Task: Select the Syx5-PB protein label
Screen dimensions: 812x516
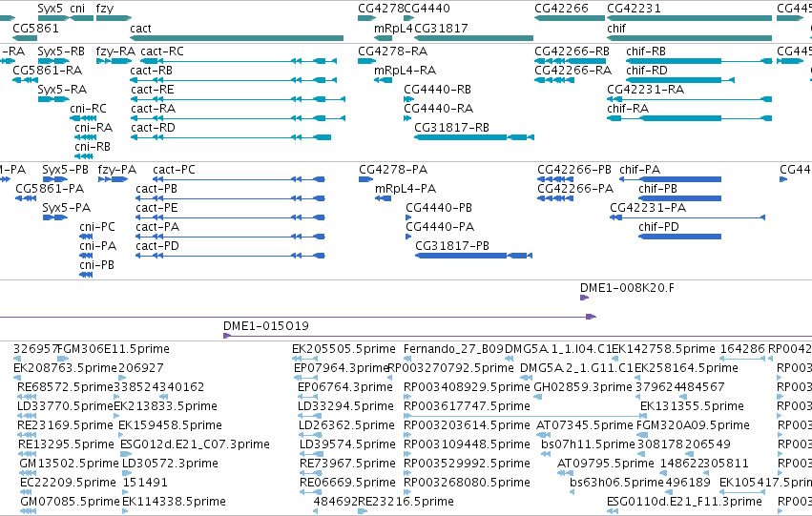Action: [x=65, y=170]
